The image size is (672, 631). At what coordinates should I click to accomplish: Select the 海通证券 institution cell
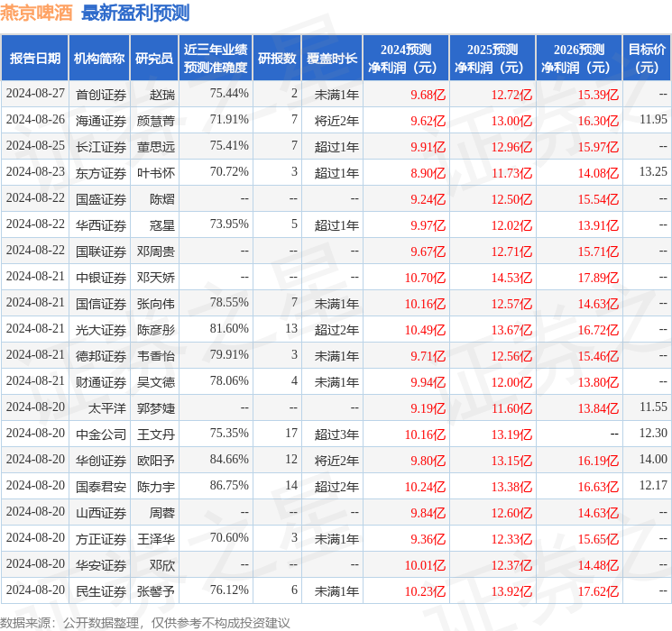click(x=101, y=121)
